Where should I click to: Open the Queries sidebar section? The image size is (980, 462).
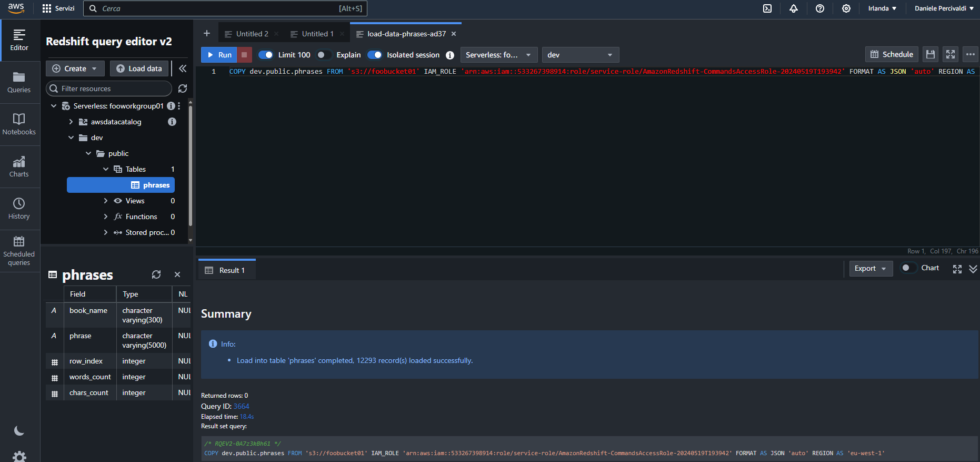point(19,83)
